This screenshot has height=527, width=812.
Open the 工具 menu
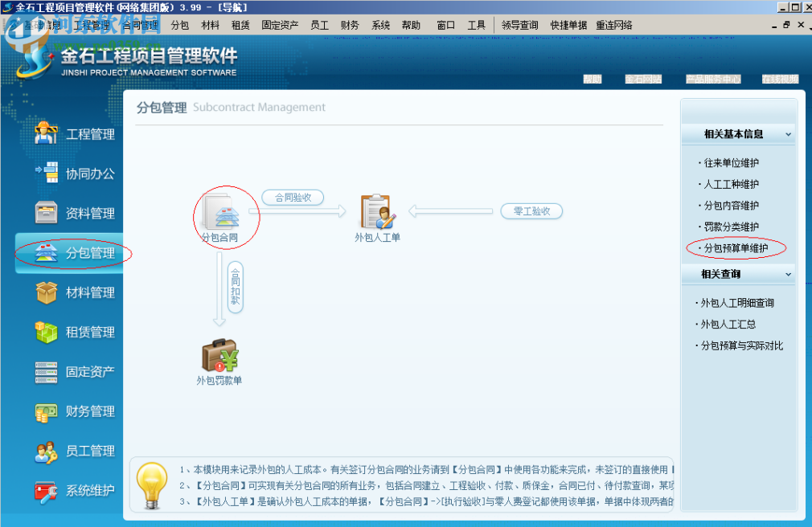pos(477,25)
